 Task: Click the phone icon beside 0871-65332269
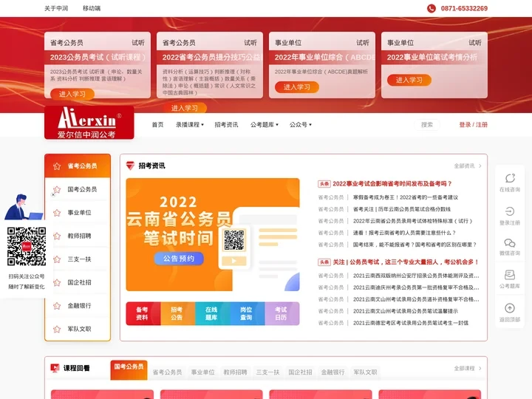coord(432,8)
